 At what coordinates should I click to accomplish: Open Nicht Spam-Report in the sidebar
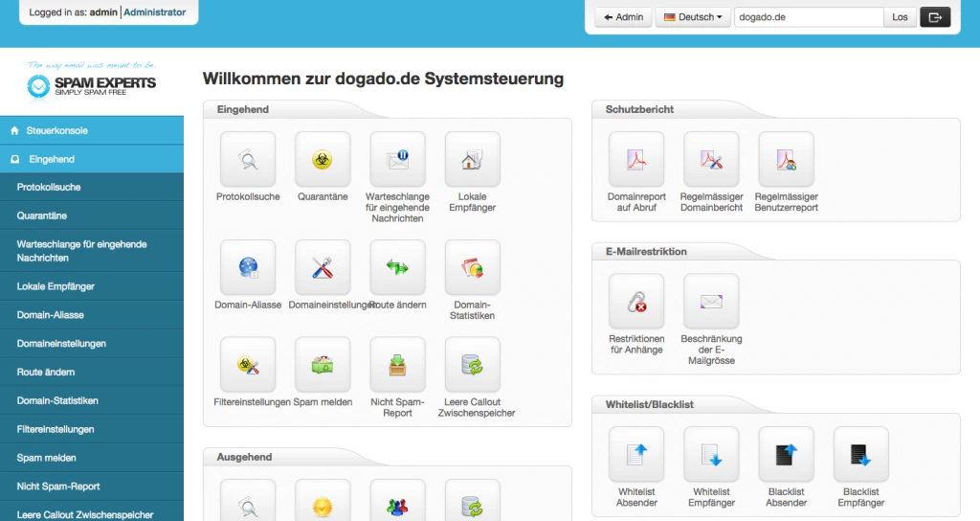(x=92, y=487)
